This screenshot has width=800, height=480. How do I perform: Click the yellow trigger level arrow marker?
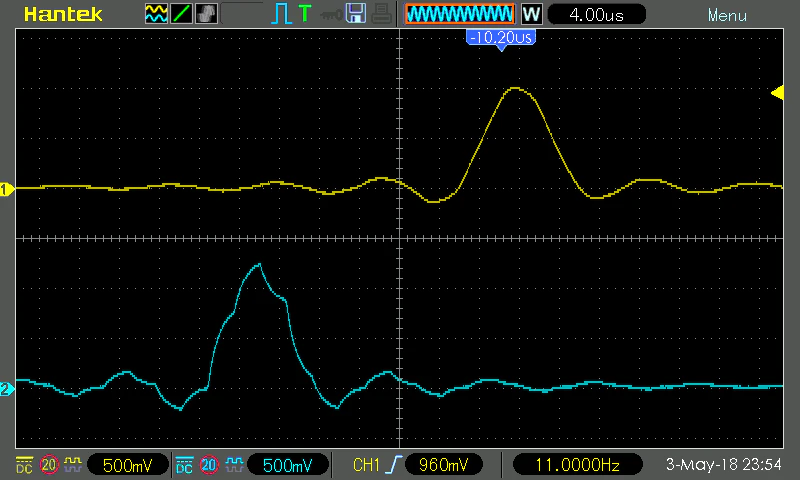(x=777, y=93)
